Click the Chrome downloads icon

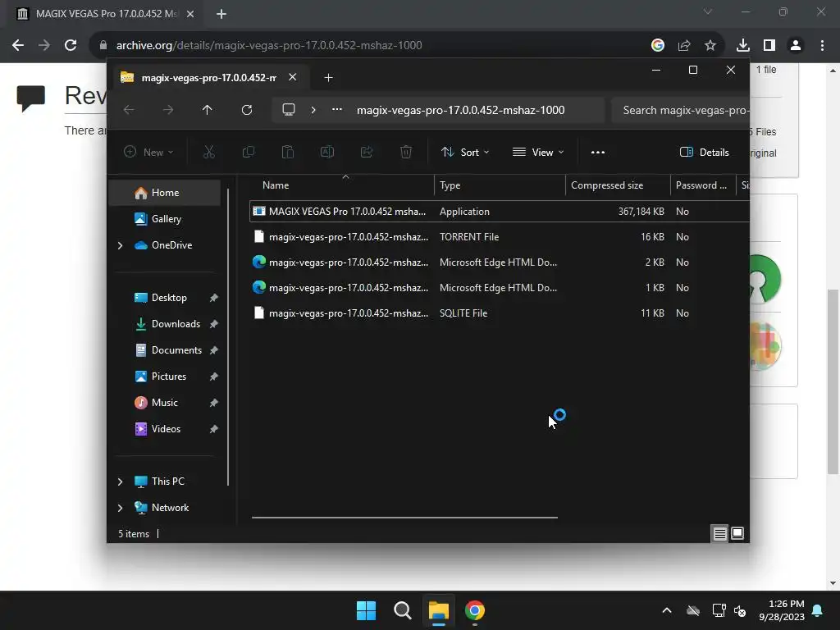(x=742, y=45)
